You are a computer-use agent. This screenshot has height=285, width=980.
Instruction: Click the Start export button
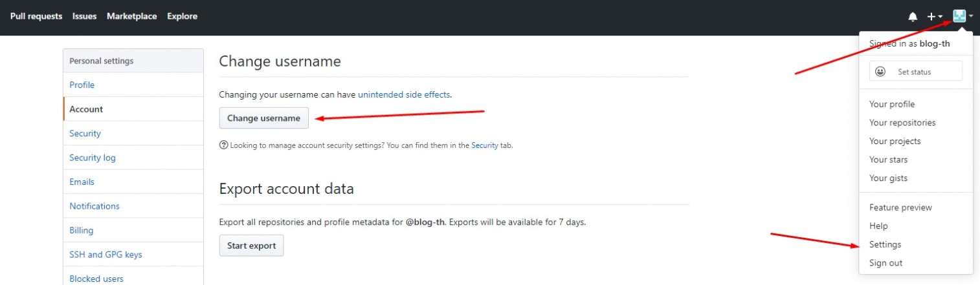(251, 246)
